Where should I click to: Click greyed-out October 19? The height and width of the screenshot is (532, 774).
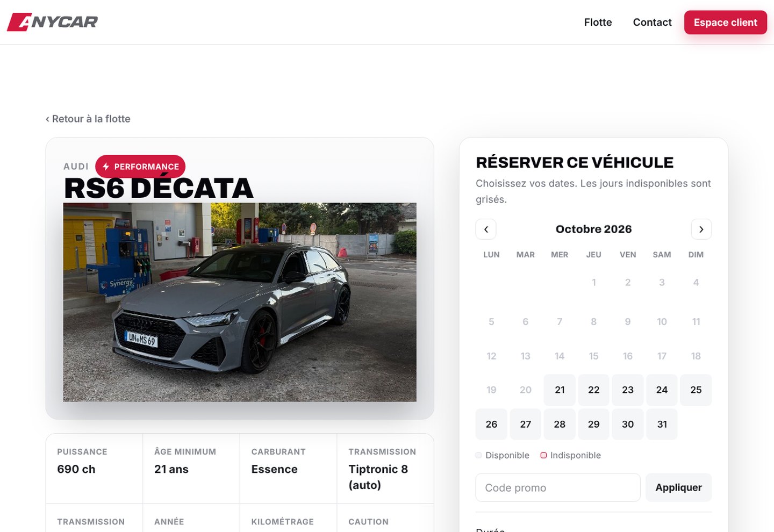pos(491,390)
